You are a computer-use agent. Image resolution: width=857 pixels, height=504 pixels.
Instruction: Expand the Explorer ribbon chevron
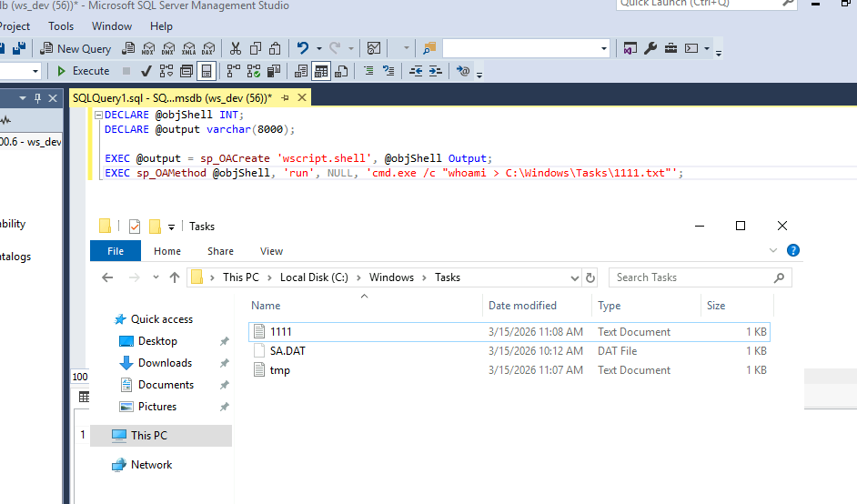tap(772, 250)
